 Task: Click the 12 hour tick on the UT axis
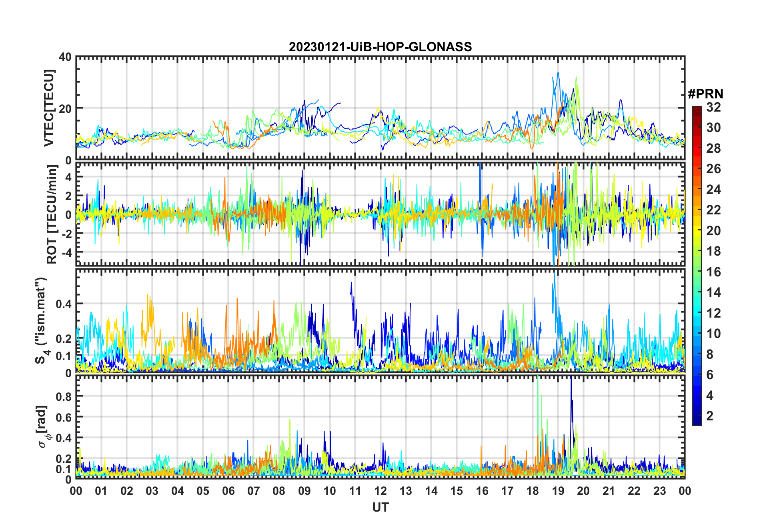point(380,491)
